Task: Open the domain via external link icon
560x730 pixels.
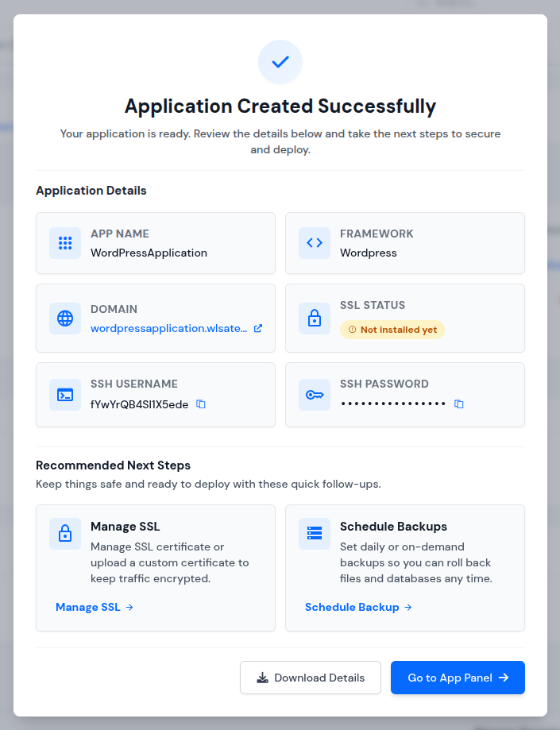Action: tap(257, 328)
